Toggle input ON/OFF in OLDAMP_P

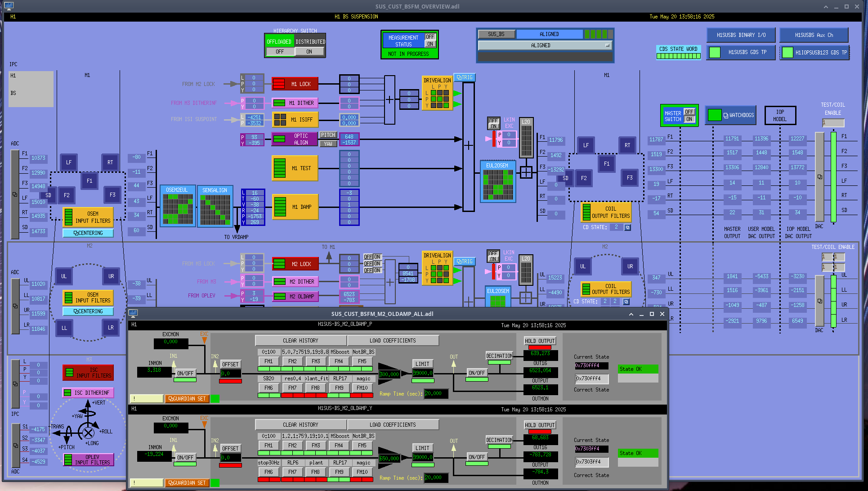point(185,373)
